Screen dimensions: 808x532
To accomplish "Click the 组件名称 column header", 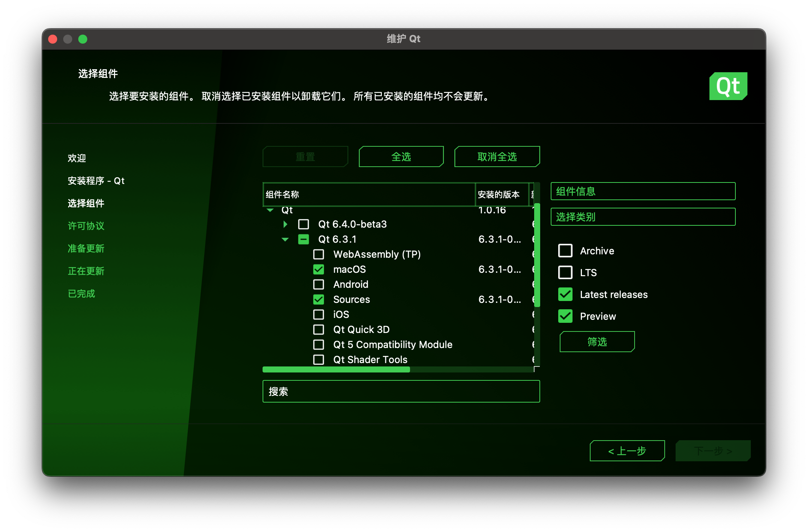I will [369, 195].
